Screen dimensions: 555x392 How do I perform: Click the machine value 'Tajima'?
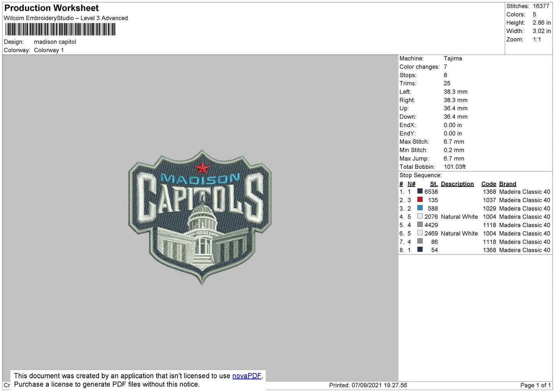coord(453,58)
